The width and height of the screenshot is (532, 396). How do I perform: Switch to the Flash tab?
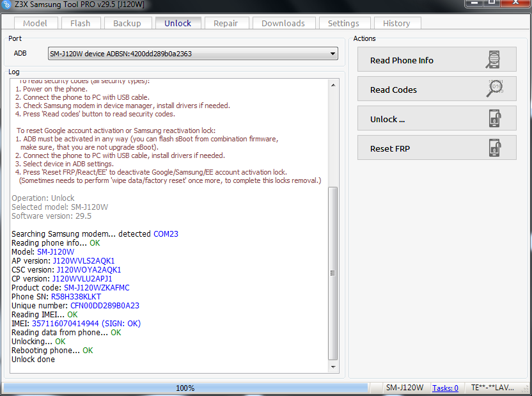pos(81,23)
